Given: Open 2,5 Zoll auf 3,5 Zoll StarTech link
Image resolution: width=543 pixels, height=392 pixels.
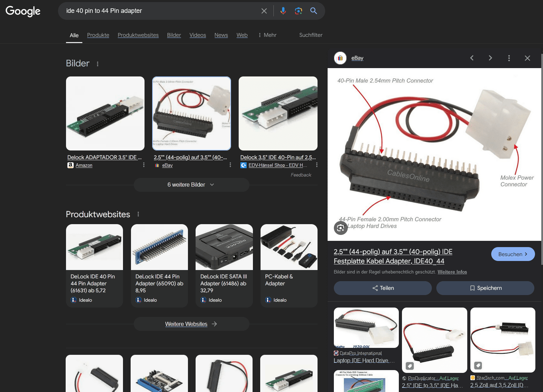Looking at the screenshot, I should tap(500, 385).
